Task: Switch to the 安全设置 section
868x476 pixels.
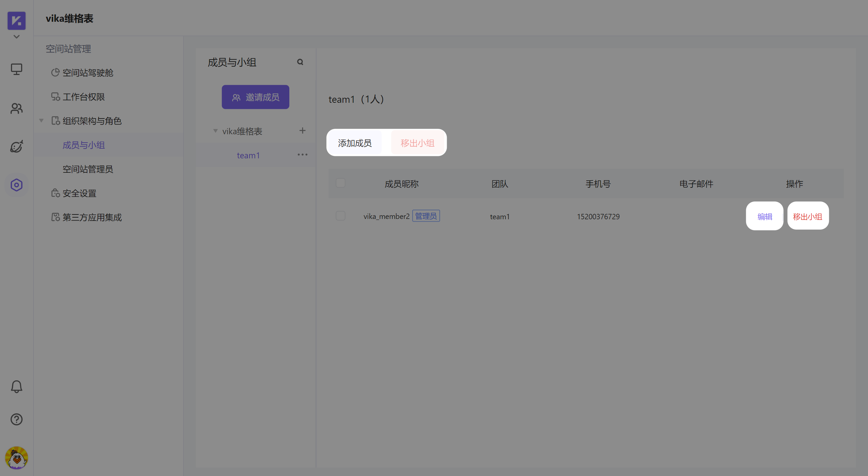Action: tap(79, 193)
